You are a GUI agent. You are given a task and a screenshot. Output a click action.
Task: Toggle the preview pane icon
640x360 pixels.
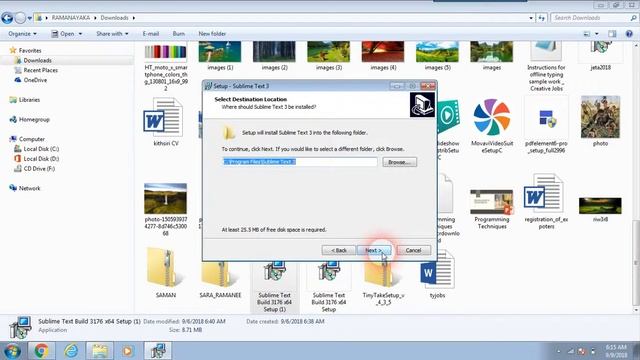click(612, 34)
